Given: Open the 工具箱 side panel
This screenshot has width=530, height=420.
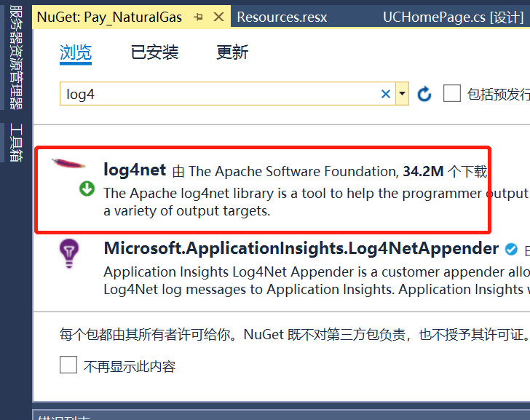Looking at the screenshot, I should 16,143.
